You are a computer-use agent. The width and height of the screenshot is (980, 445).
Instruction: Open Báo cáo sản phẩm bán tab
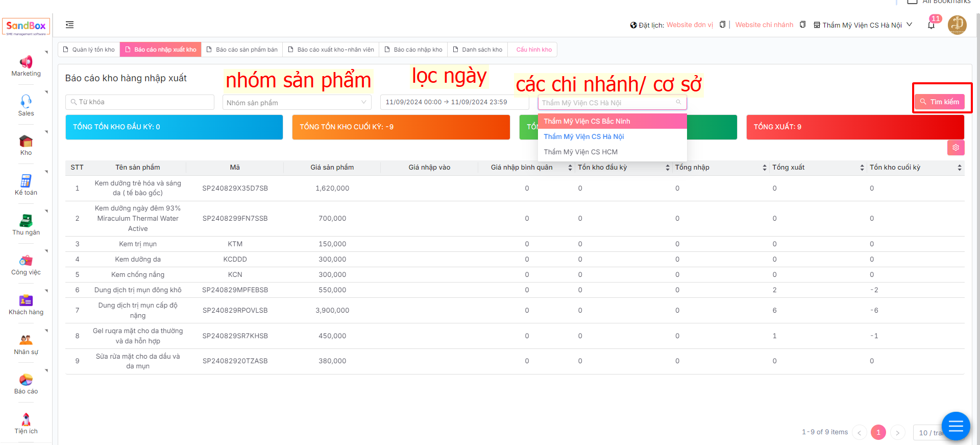click(242, 50)
